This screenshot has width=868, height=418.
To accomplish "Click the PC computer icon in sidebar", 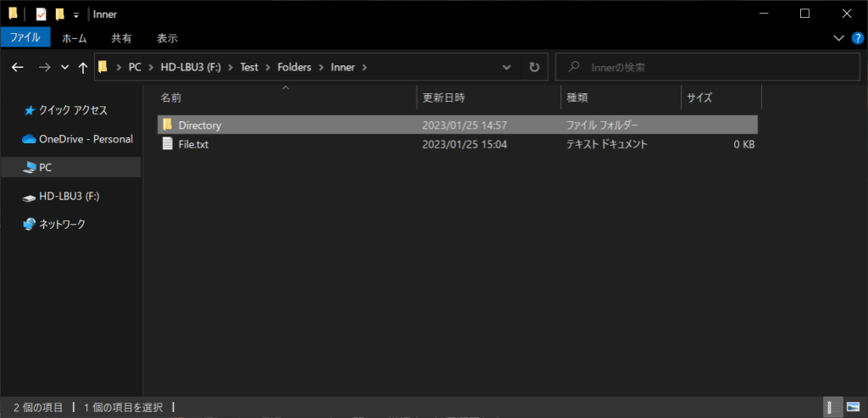I will [29, 168].
